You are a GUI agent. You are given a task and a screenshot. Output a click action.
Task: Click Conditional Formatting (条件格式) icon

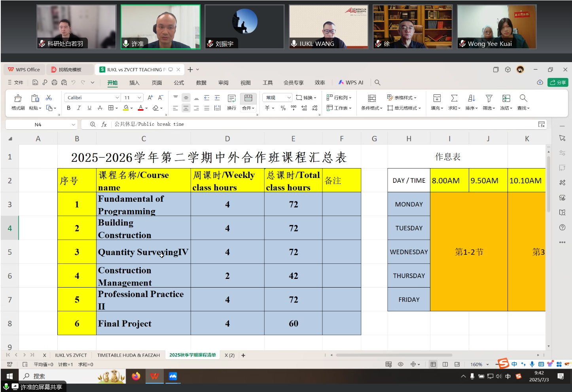click(x=371, y=98)
